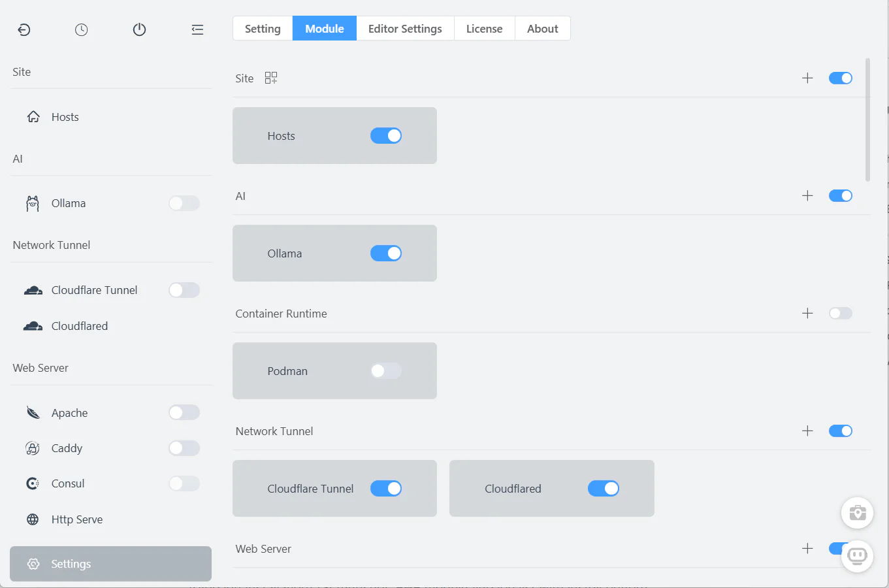Screen dimensions: 889x588
Task: Open the history clock icon
Action: point(81,29)
